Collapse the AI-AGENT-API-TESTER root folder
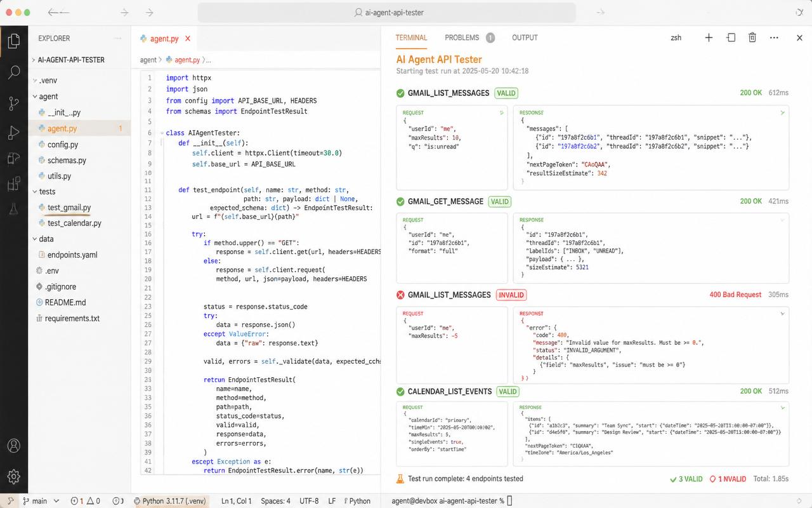 click(x=32, y=60)
